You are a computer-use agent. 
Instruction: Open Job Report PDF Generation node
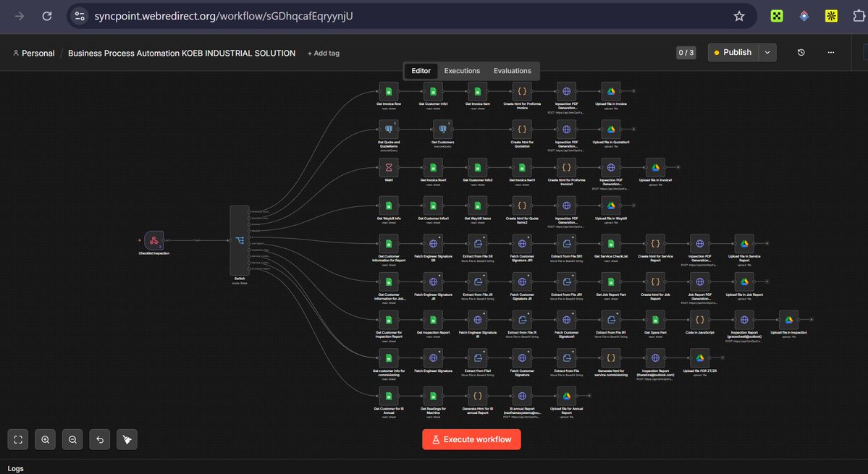click(x=700, y=282)
